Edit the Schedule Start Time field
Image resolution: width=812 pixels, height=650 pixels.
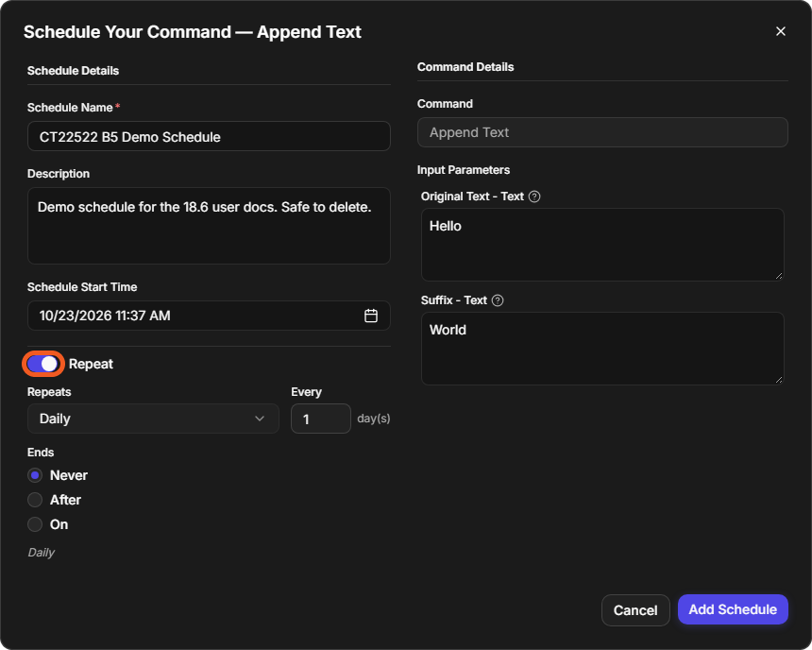click(209, 316)
